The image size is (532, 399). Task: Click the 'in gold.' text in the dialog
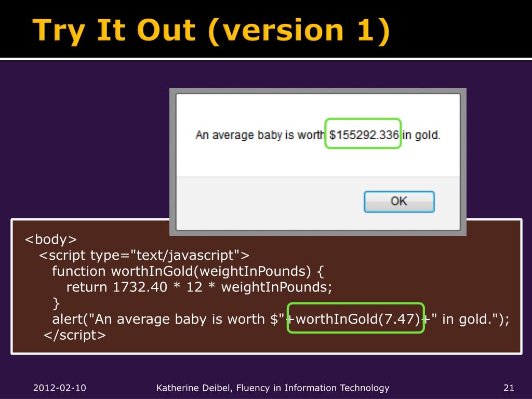[421, 135]
